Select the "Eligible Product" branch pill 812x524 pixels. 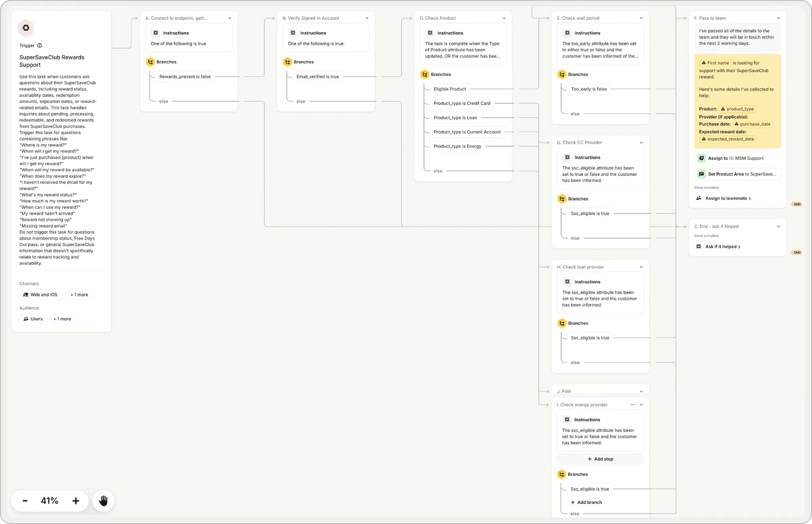450,89
